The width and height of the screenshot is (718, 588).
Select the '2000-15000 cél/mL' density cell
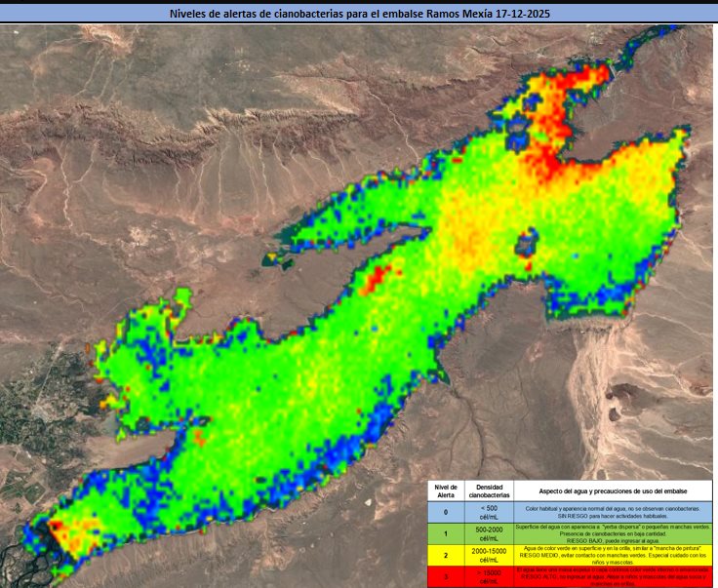pyautogui.click(x=488, y=556)
